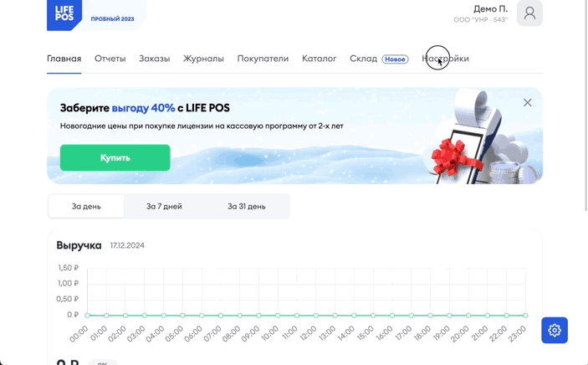This screenshot has height=365, width=588.
Task: Click the LIFE POS logo
Action: [x=64, y=14]
